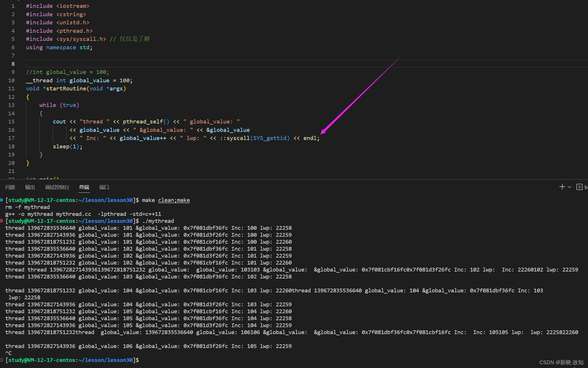Open the 调试控制台 panel tab
The image size is (588, 368).
coord(57,187)
